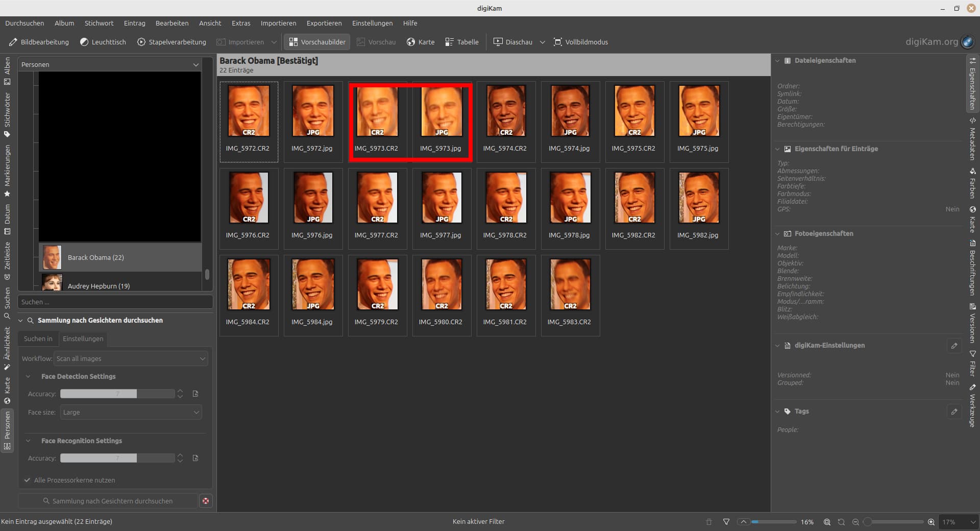Collapse Sammlung nach Gesichtern durchsuchen section
The height and width of the screenshot is (531, 980).
tap(21, 320)
